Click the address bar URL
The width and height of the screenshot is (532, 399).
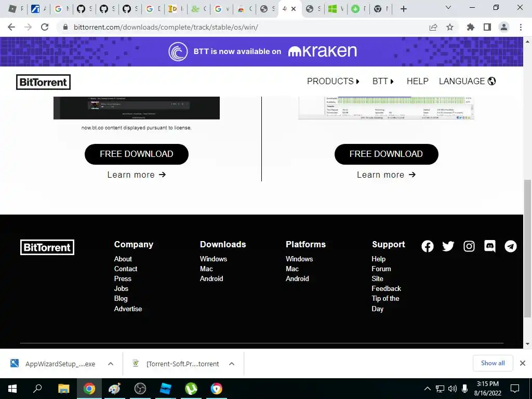pos(166,27)
